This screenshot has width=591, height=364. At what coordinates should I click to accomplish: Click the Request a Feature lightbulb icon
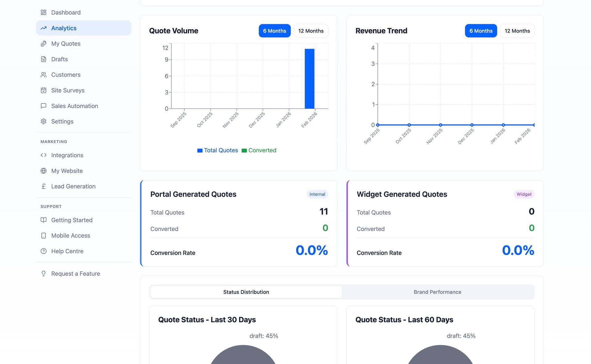tap(43, 274)
